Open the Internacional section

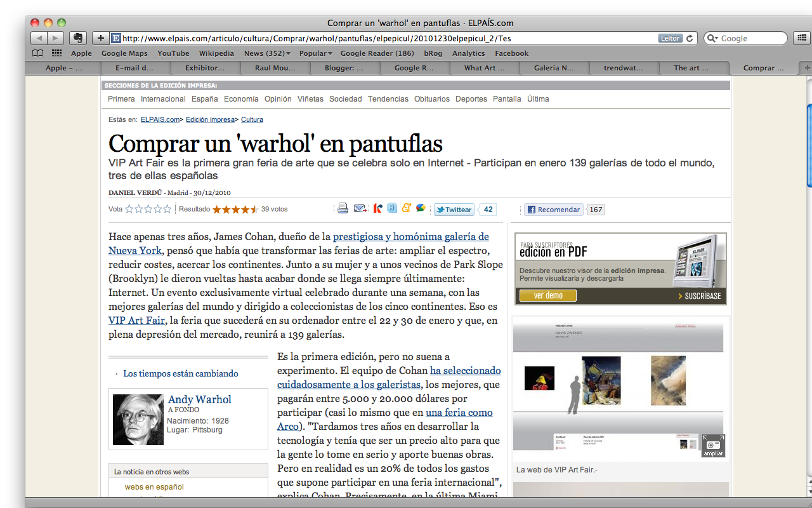[163, 99]
